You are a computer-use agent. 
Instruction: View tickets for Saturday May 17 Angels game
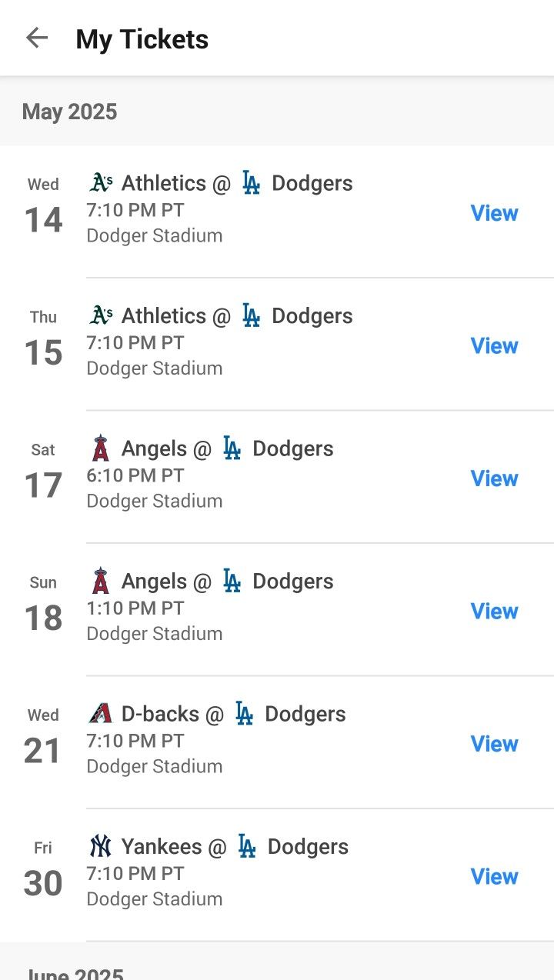pos(494,478)
